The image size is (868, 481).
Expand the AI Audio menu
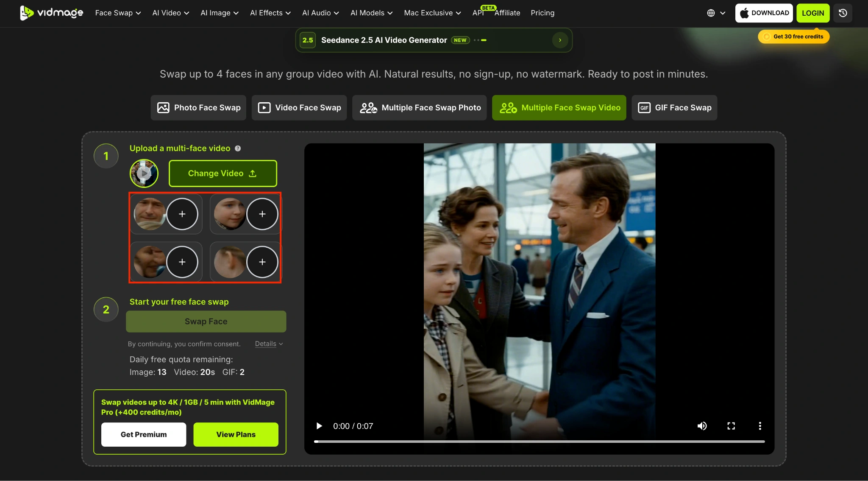[x=320, y=13]
